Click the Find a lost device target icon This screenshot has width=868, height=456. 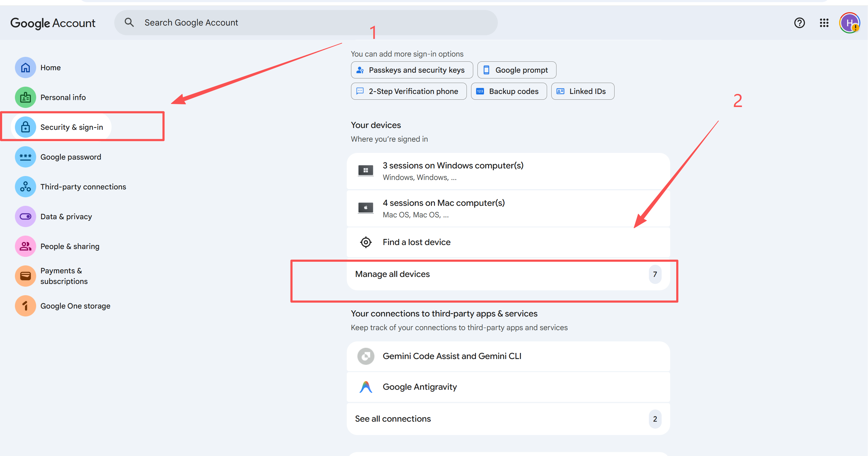coord(366,242)
